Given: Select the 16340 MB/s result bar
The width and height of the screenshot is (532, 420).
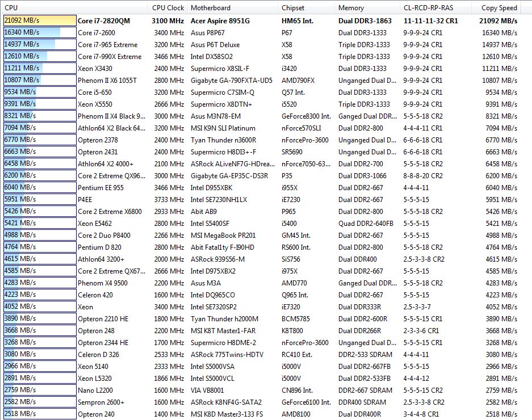Looking at the screenshot, I should point(40,32).
